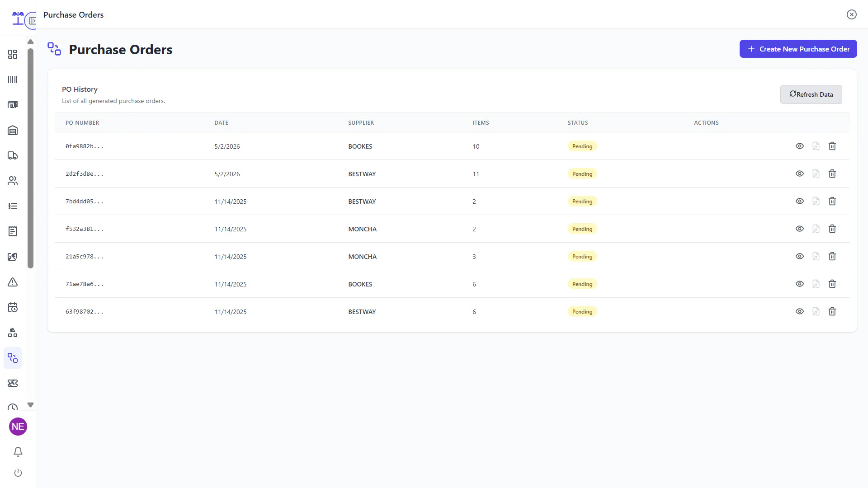The image size is (868, 488).
Task: Click PO number 71ae78a6...
Action: pyautogui.click(x=85, y=284)
